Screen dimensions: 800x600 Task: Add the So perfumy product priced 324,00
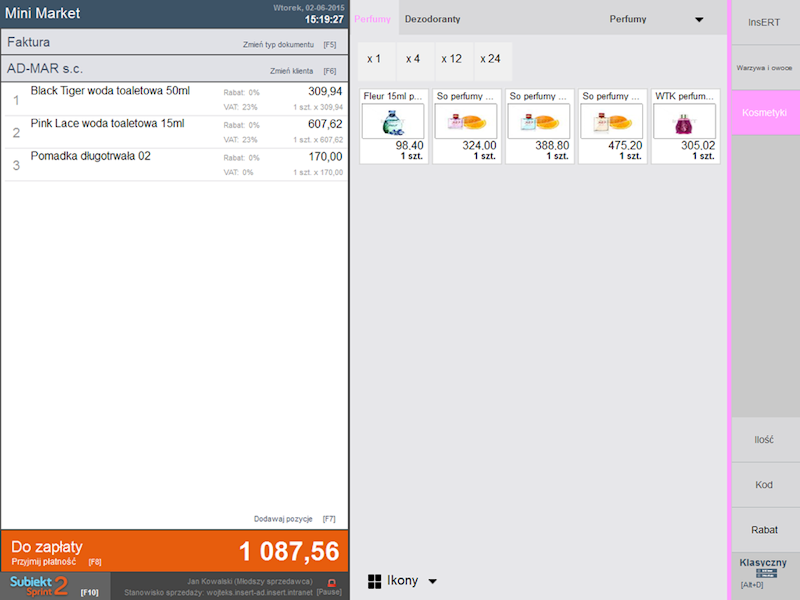pyautogui.click(x=467, y=126)
